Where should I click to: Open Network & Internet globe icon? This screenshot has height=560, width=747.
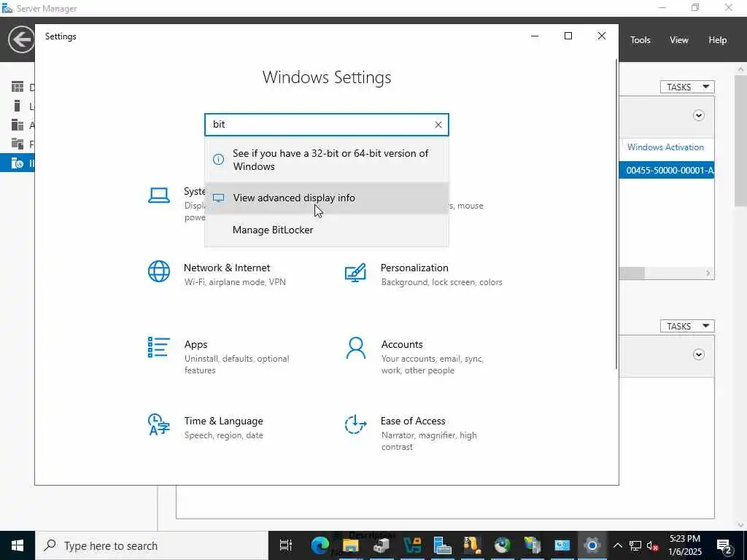[158, 271]
